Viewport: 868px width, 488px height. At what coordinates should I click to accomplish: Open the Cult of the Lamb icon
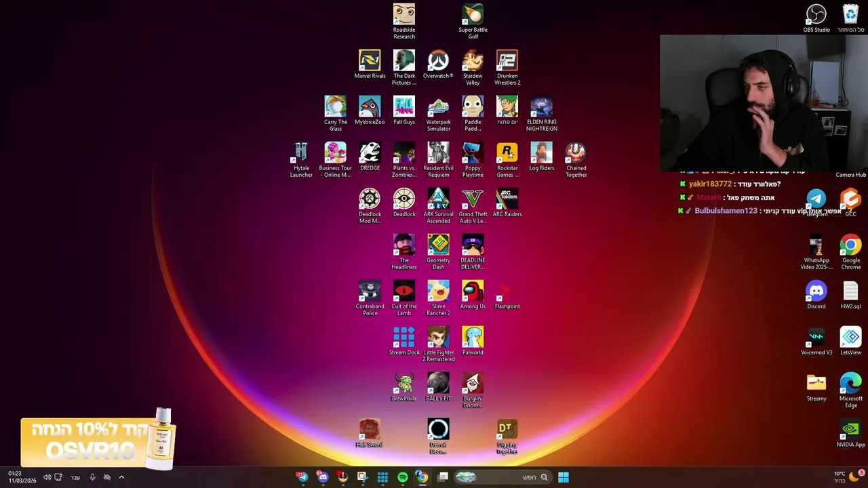[x=404, y=298]
